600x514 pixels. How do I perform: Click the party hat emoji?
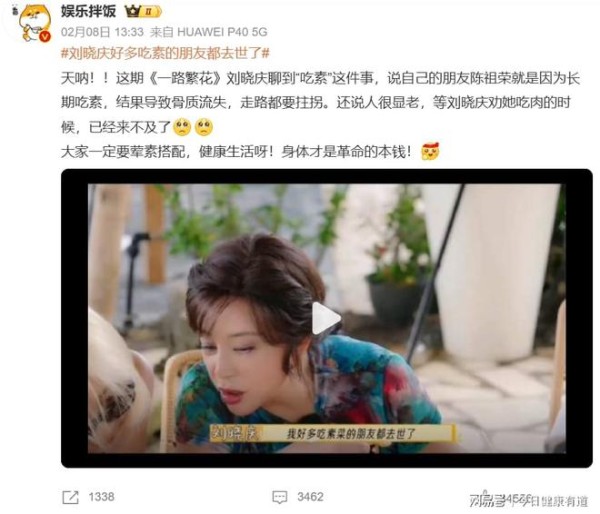pyautogui.click(x=430, y=152)
